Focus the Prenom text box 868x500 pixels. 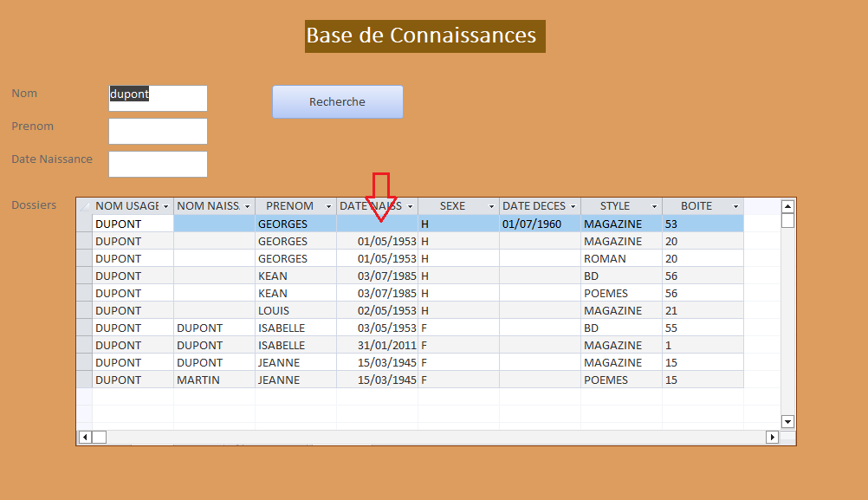158,131
